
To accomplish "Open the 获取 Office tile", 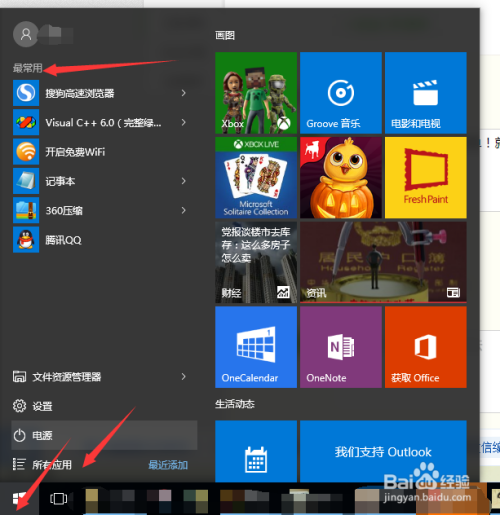I will [426, 347].
